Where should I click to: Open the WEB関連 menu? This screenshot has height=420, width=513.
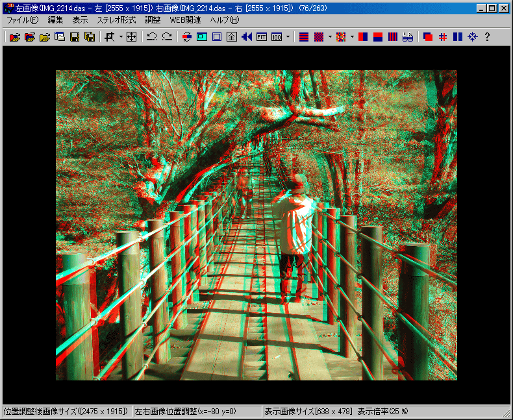pyautogui.click(x=185, y=20)
